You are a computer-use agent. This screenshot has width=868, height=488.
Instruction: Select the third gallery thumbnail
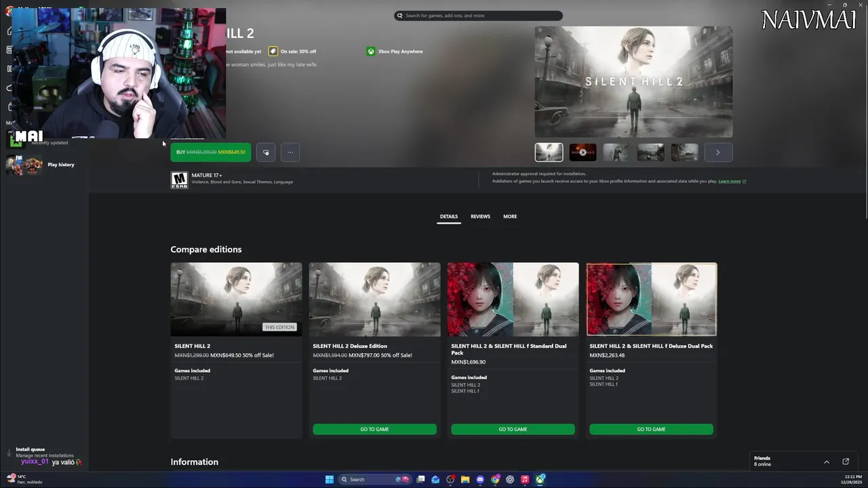(616, 152)
